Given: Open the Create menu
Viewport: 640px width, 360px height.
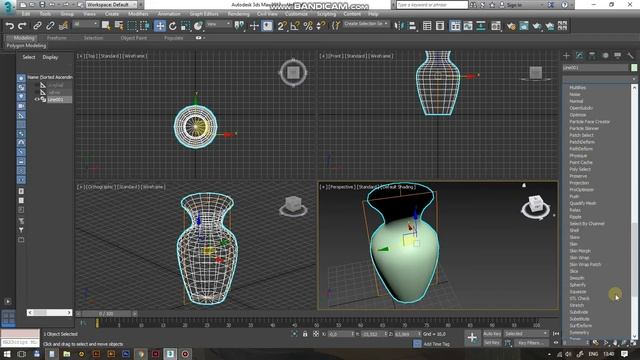Looking at the screenshot, I should pyautogui.click(x=111, y=14).
